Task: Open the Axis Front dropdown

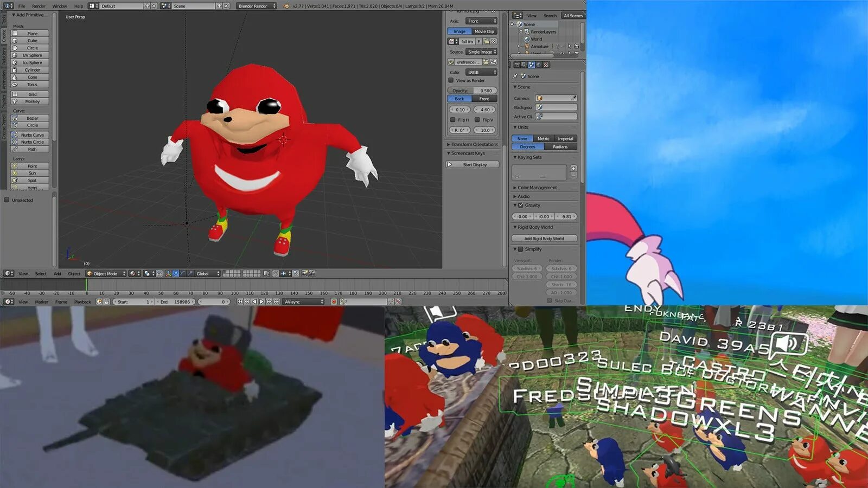Action: click(481, 21)
